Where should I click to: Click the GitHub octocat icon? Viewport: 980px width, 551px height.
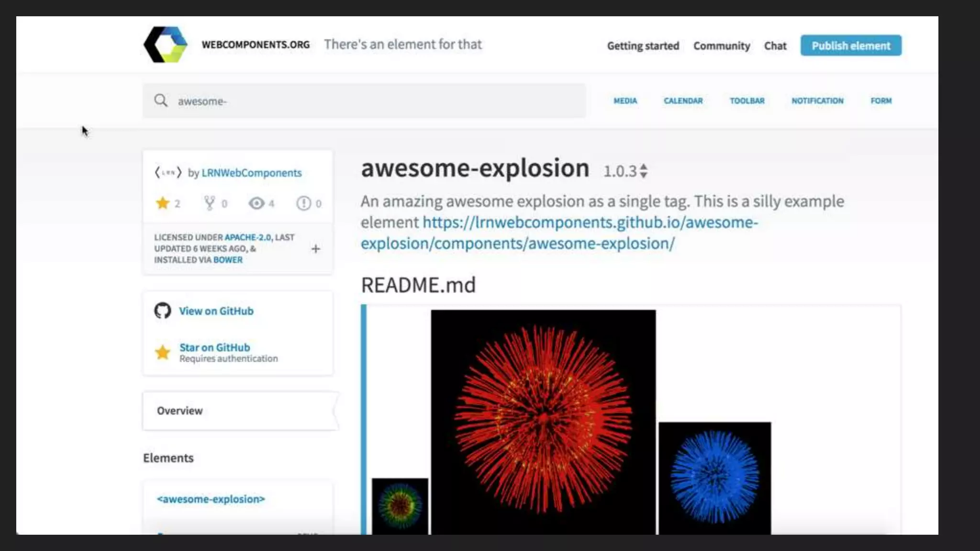click(x=163, y=311)
